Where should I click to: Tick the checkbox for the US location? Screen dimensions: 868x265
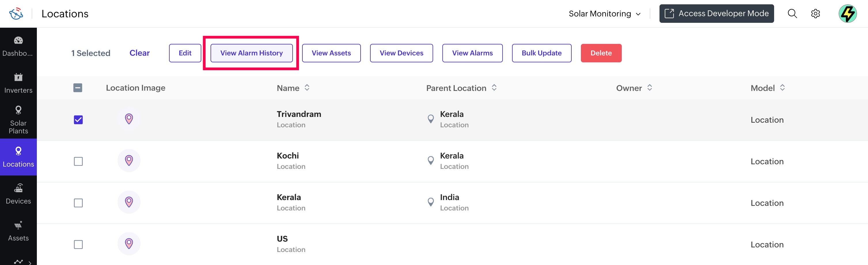[78, 245]
